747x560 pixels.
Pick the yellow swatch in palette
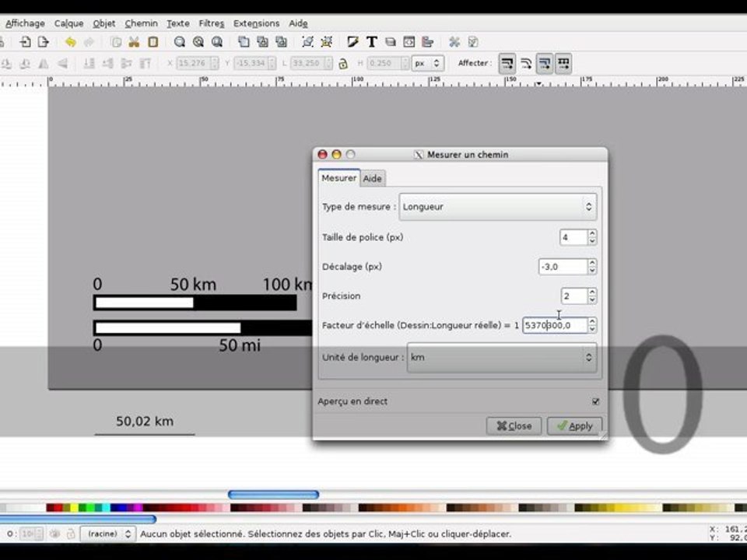click(75, 508)
